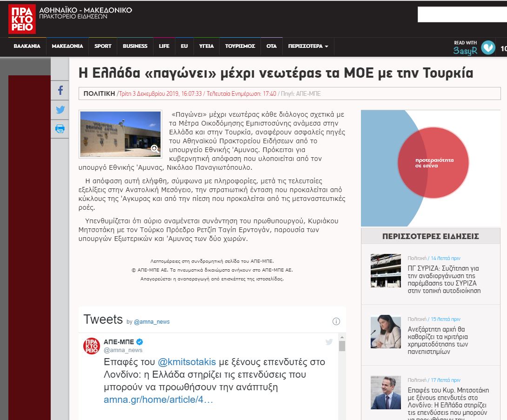Click the Twitter share icon in sidebar
507x420 pixels.
click(x=60, y=110)
